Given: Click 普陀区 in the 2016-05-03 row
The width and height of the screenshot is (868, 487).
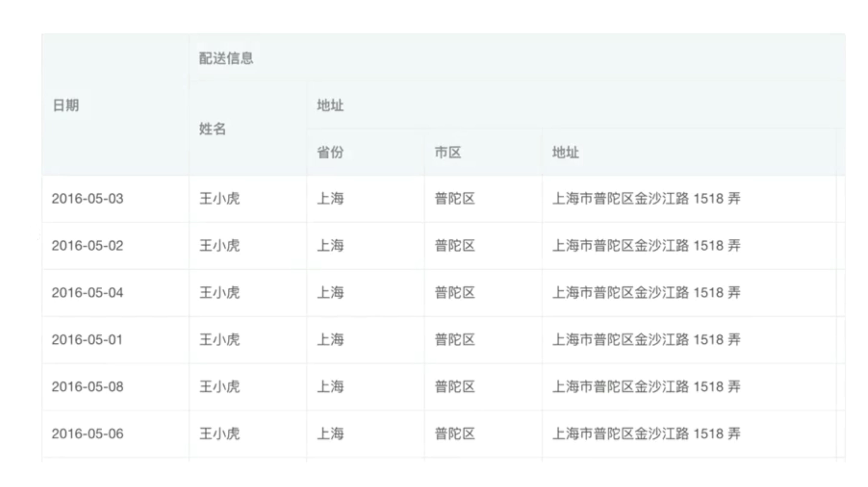Looking at the screenshot, I should [x=455, y=198].
